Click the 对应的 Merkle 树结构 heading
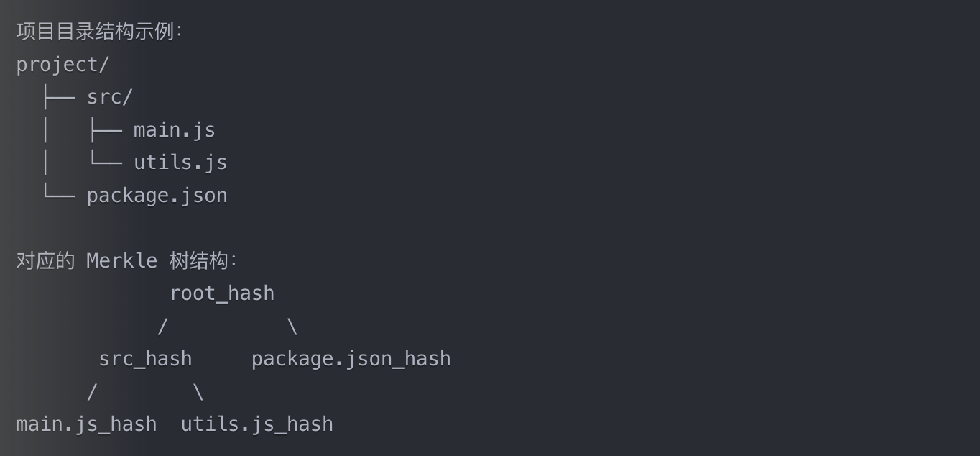The image size is (980, 456). point(126,260)
